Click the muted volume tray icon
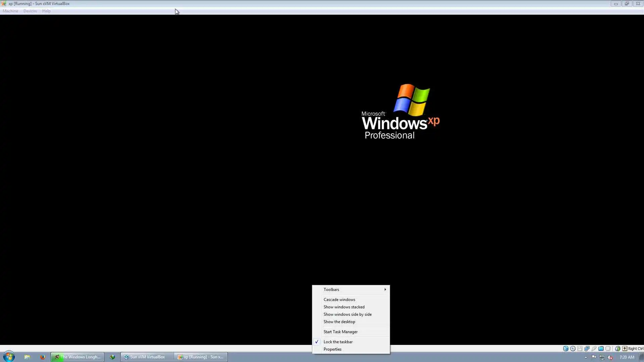 tap(610, 357)
